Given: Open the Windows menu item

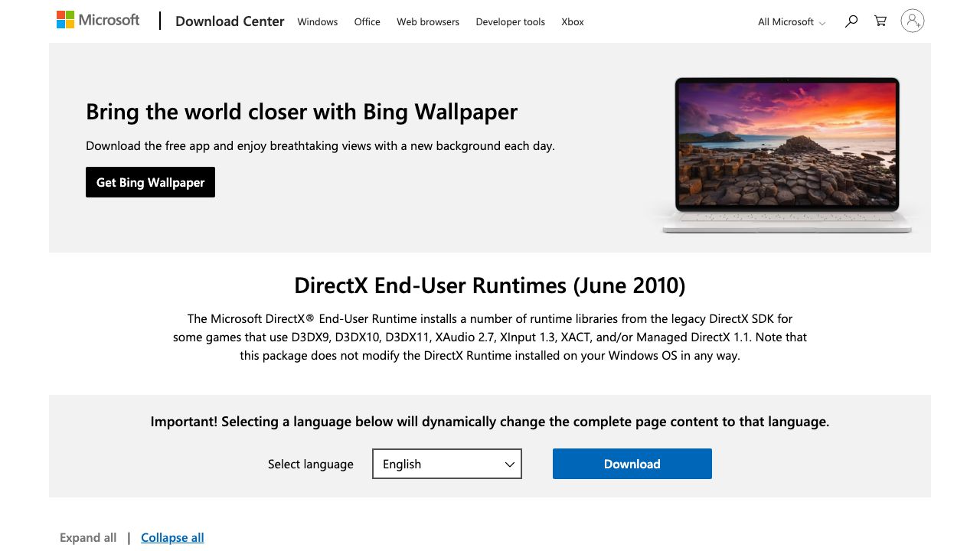Looking at the screenshot, I should [318, 22].
